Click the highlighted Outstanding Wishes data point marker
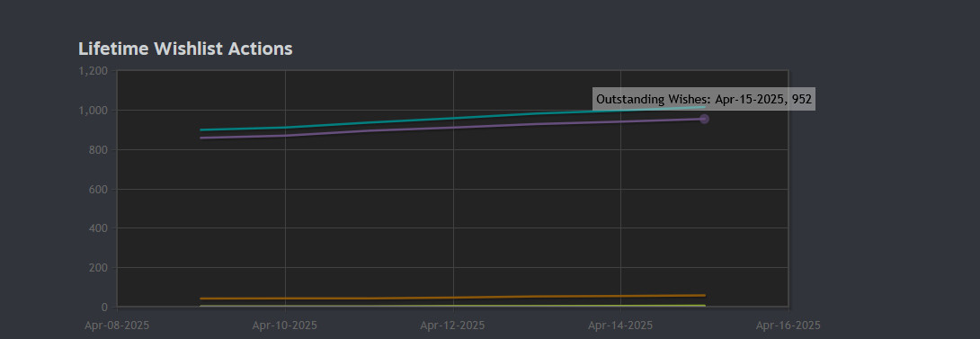Screen dimensions: 980x339 704,119
